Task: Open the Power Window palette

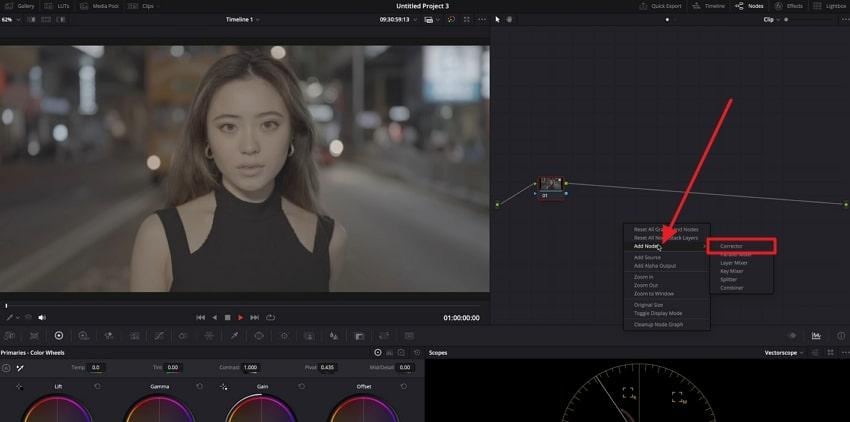Action: tap(259, 336)
